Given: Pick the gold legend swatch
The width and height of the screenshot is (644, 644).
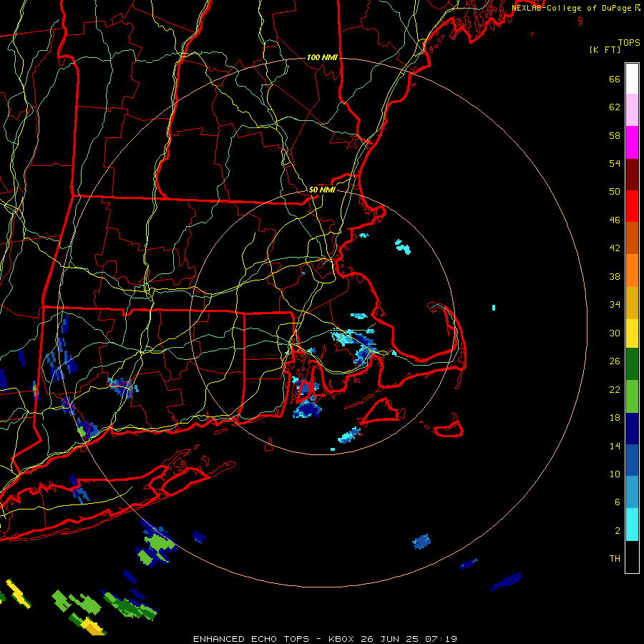Looking at the screenshot, I should coord(632,303).
